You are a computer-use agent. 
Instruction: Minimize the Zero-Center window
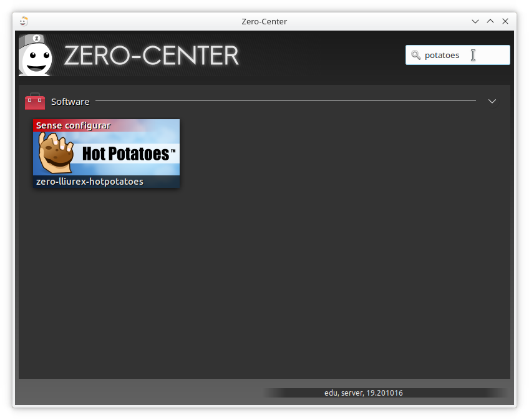click(475, 21)
